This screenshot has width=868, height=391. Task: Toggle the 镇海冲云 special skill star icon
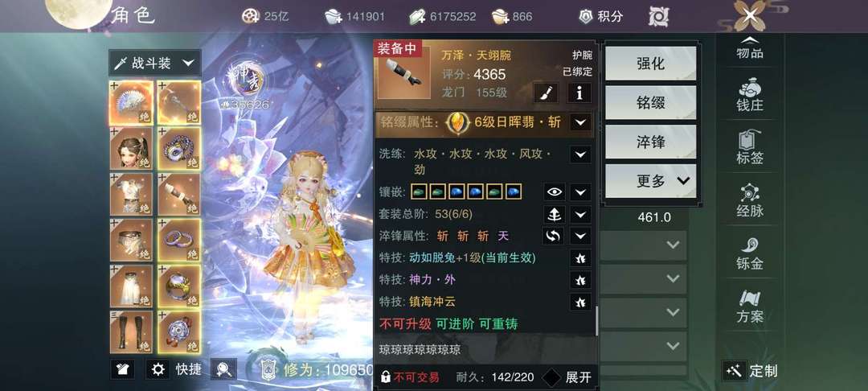tap(580, 302)
